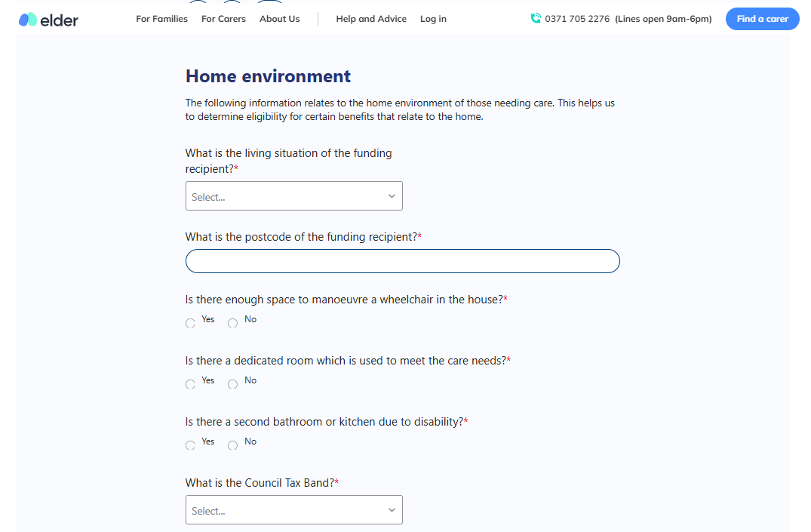The height and width of the screenshot is (532, 811).
Task: Open the For Carers menu
Action: 223,19
